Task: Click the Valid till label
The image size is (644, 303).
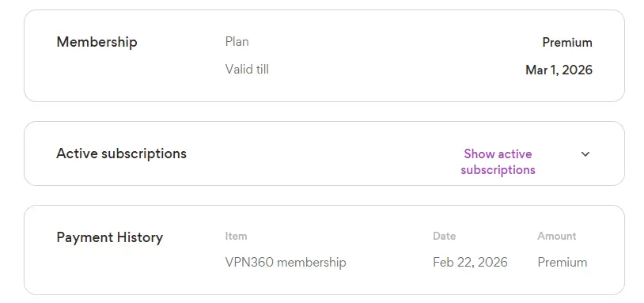Action: [x=247, y=69]
